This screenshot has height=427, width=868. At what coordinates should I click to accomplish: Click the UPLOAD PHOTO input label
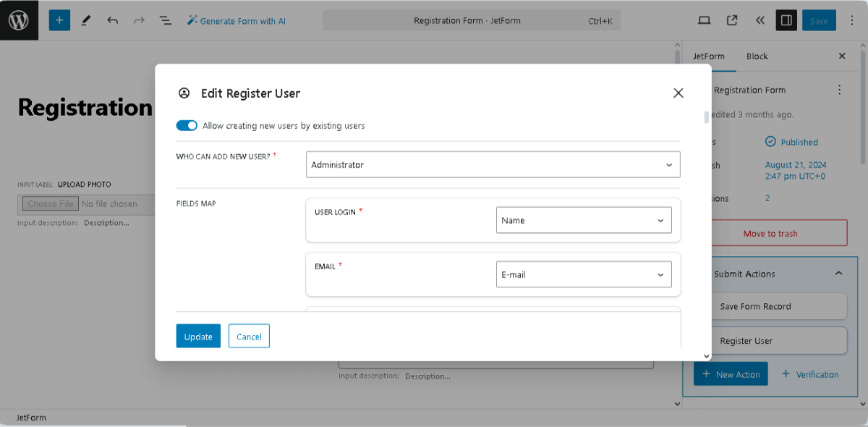[x=85, y=185]
